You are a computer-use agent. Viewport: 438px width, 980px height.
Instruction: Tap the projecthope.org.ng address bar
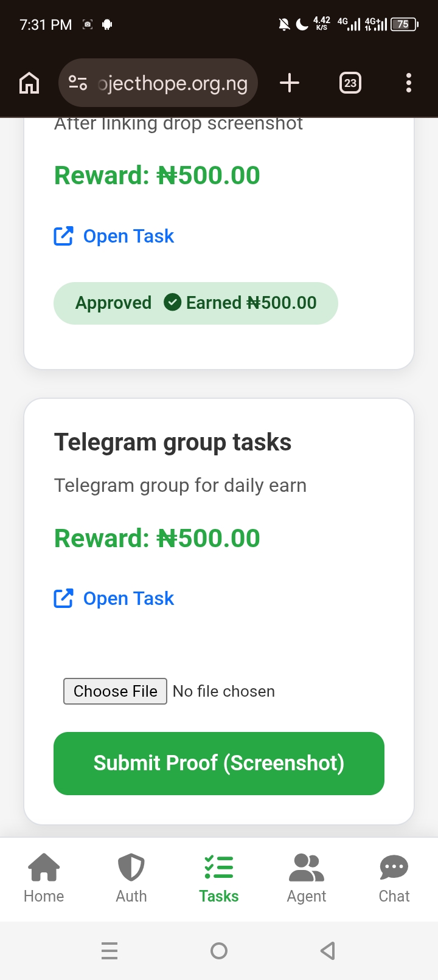point(173,83)
